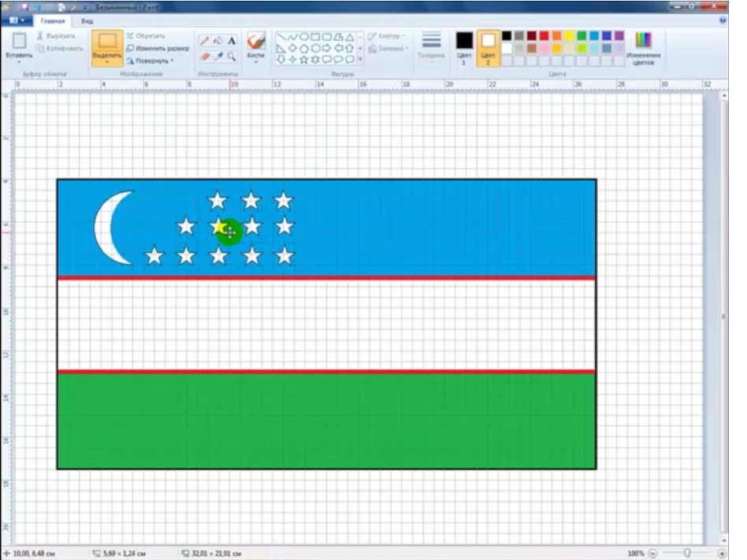Screen dimensions: 747x560
Task: Open the Fill (Заливка) dropdown
Action: [388, 48]
